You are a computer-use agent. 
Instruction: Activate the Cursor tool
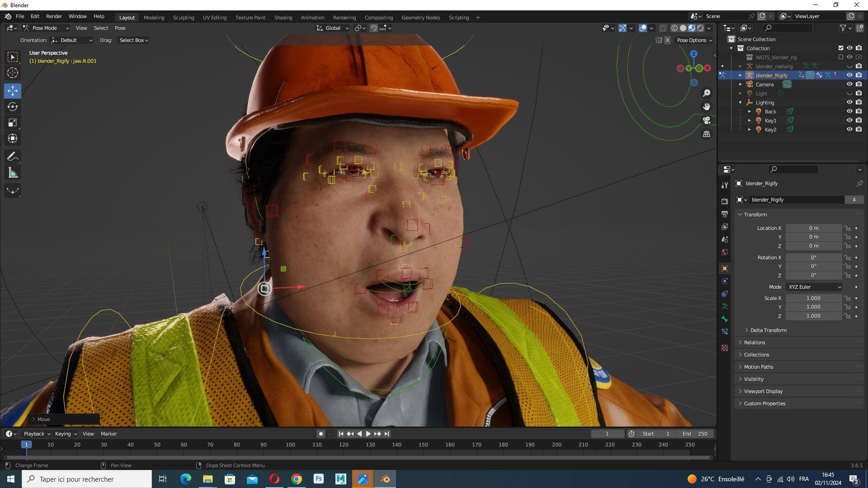coord(13,73)
